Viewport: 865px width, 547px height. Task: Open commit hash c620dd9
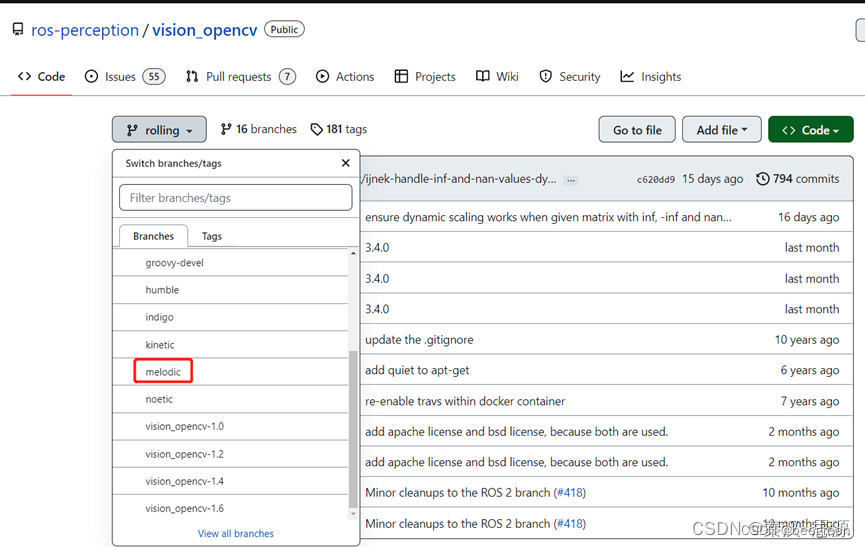655,179
